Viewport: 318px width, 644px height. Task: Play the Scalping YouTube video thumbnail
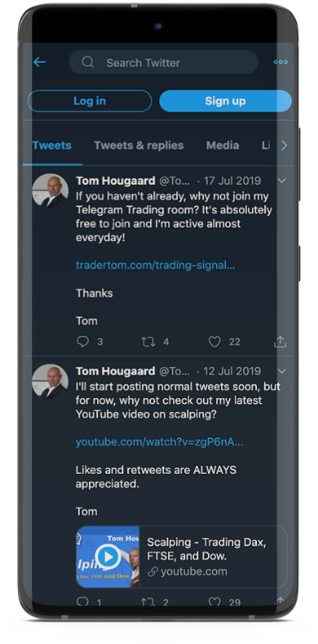pyautogui.click(x=108, y=557)
